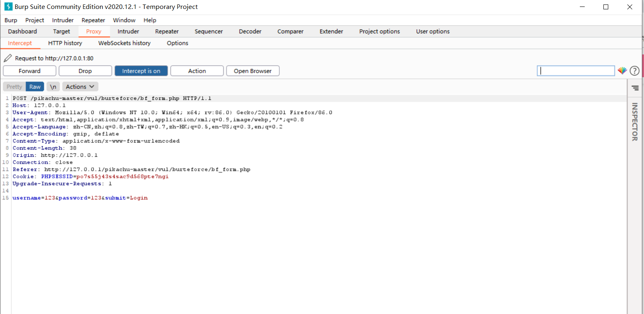This screenshot has height=314, width=644.
Task: Open the Burp menu
Action: [11, 20]
